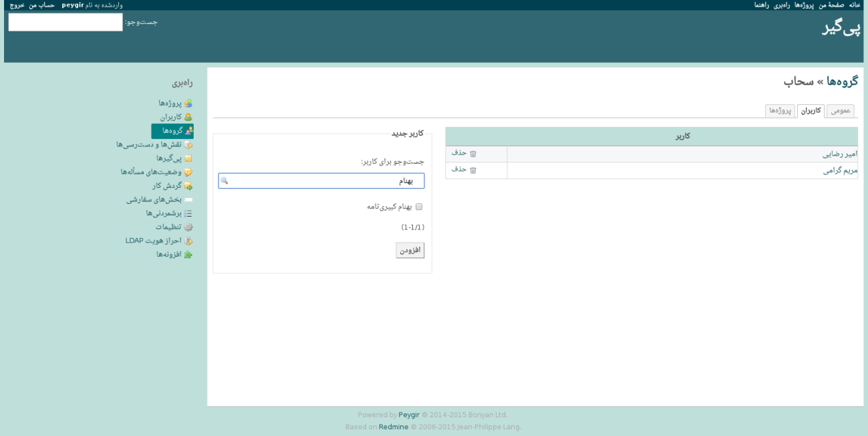Viewport: 868px width, 436px height.
Task: Switch to the عمومی tab
Action: pyautogui.click(x=840, y=111)
